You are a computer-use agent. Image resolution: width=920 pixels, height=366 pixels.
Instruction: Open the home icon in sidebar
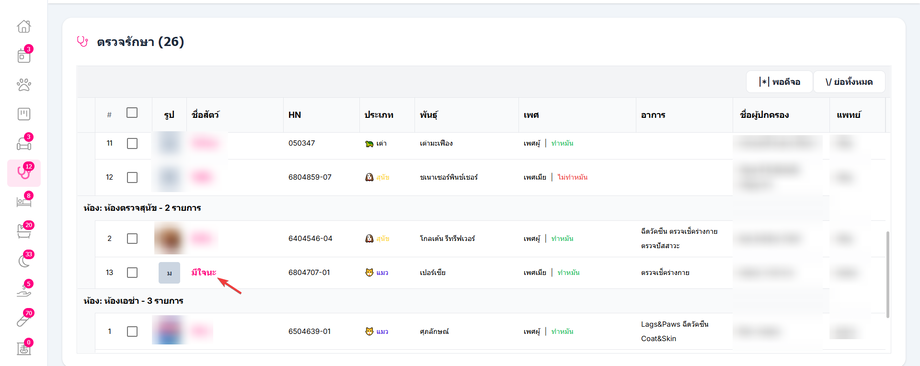tap(23, 26)
